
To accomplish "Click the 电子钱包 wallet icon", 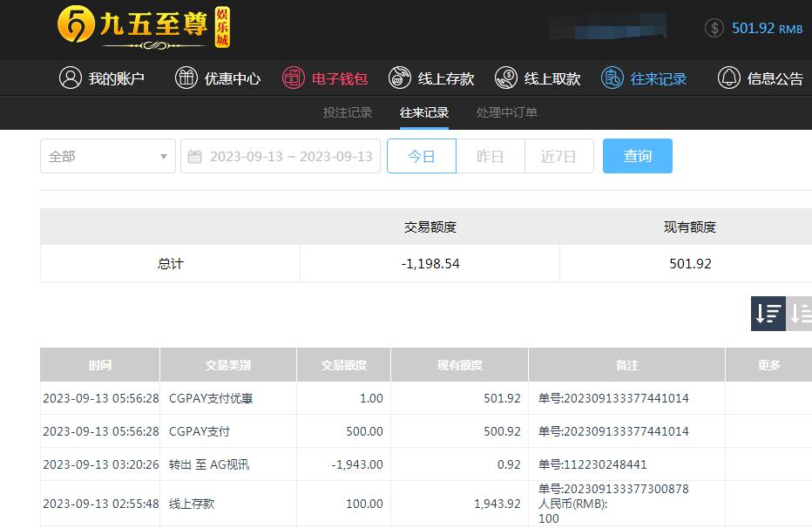I will [293, 78].
